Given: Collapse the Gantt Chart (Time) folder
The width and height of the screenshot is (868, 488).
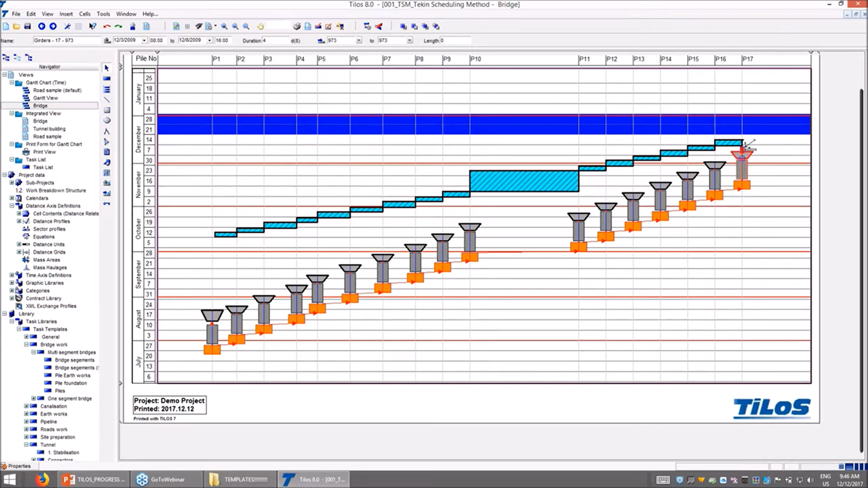Looking at the screenshot, I should click(11, 82).
